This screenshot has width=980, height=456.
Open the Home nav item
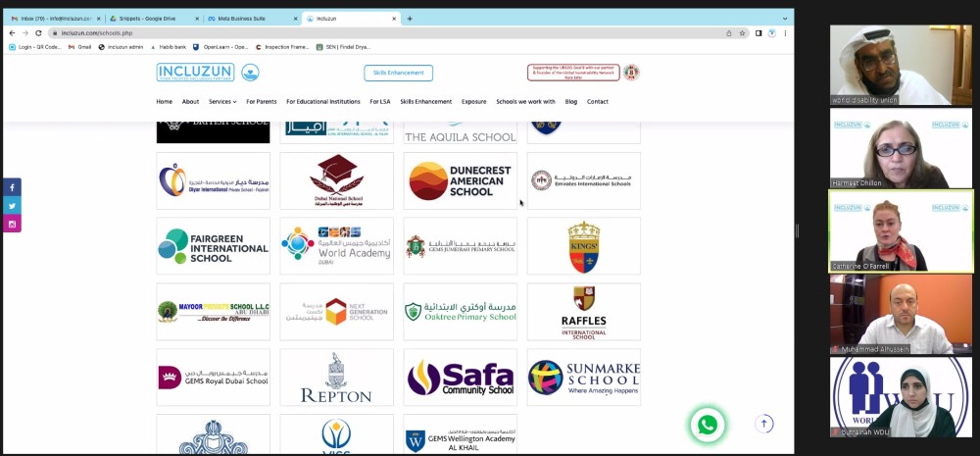165,101
